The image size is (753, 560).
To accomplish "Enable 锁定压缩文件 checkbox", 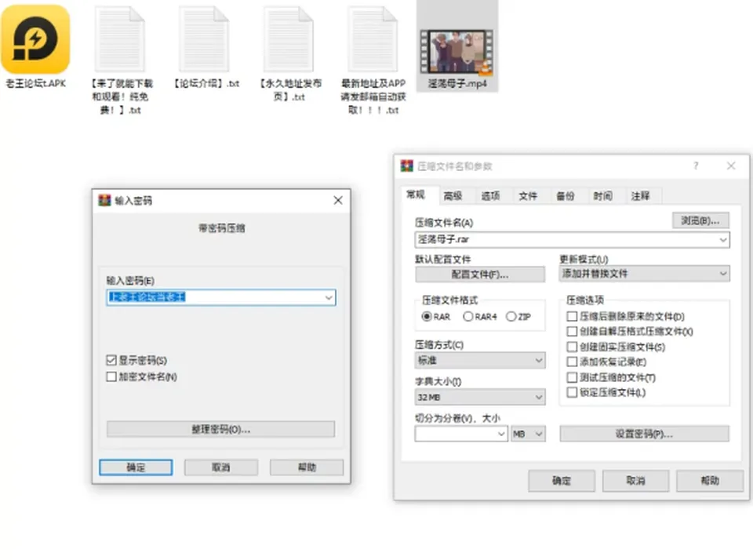I will click(x=572, y=392).
